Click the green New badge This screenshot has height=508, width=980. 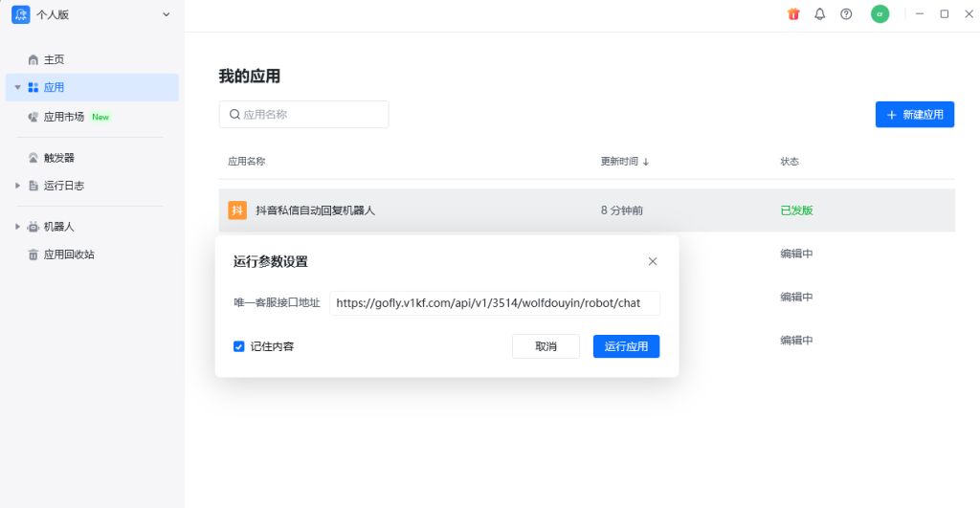click(x=100, y=117)
